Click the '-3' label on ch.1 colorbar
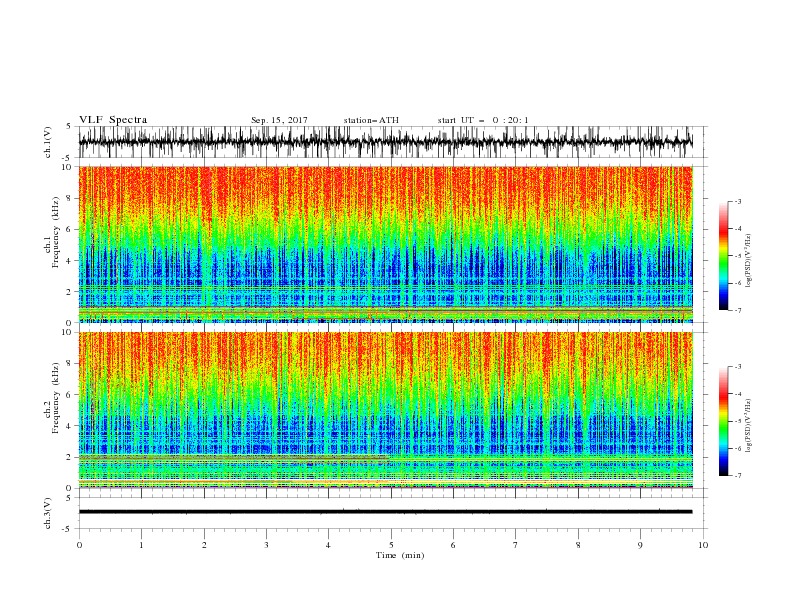Screen dimensions: 792x612 [x=737, y=201]
